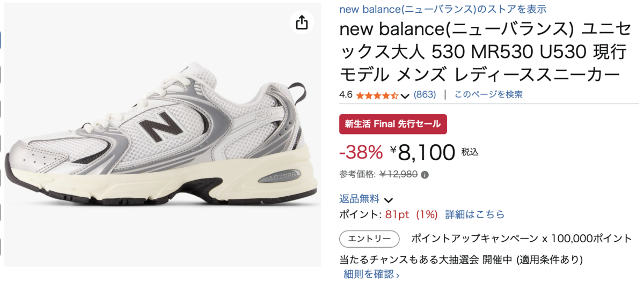Open the 細則を確認 link
The image size is (644, 290).
pos(371,275)
